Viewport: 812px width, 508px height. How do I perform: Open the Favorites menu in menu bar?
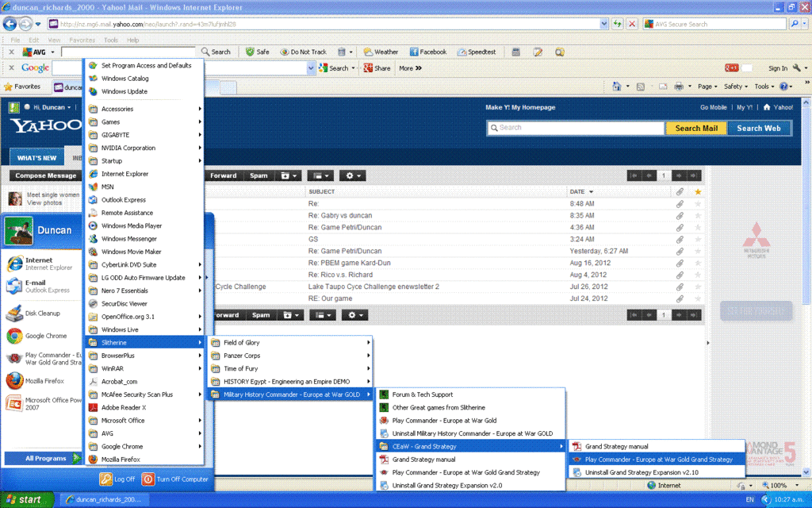click(x=82, y=40)
